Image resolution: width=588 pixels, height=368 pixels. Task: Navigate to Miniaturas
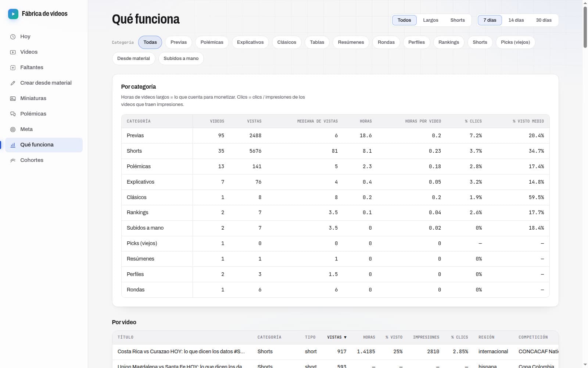44,98
